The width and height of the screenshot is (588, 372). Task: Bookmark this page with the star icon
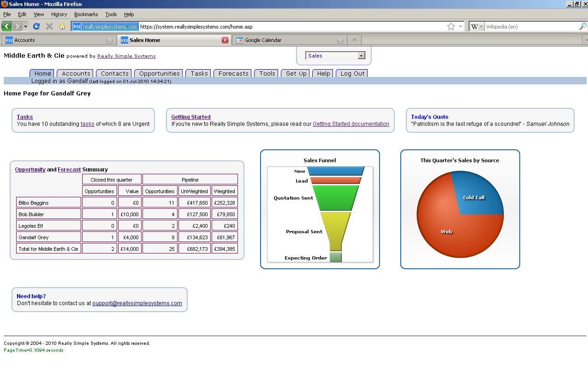(451, 26)
